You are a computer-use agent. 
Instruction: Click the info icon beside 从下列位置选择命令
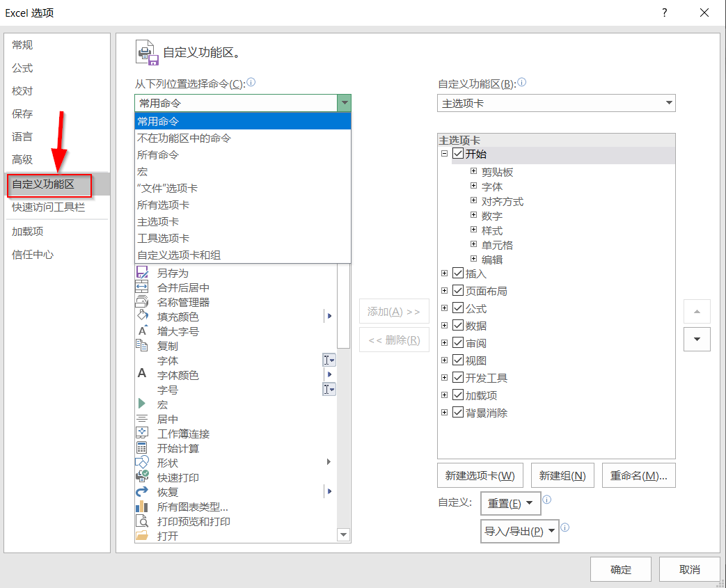click(251, 82)
